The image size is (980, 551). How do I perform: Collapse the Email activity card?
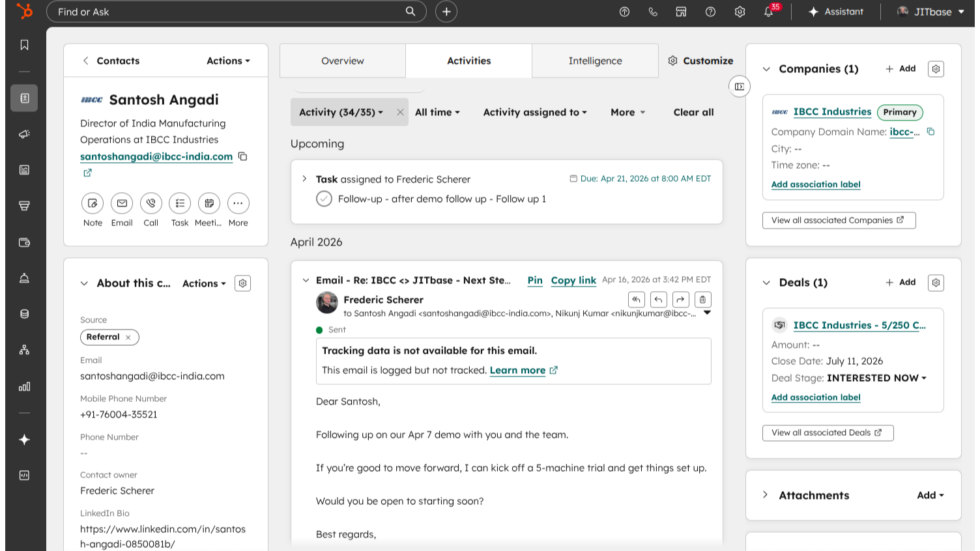click(x=305, y=280)
